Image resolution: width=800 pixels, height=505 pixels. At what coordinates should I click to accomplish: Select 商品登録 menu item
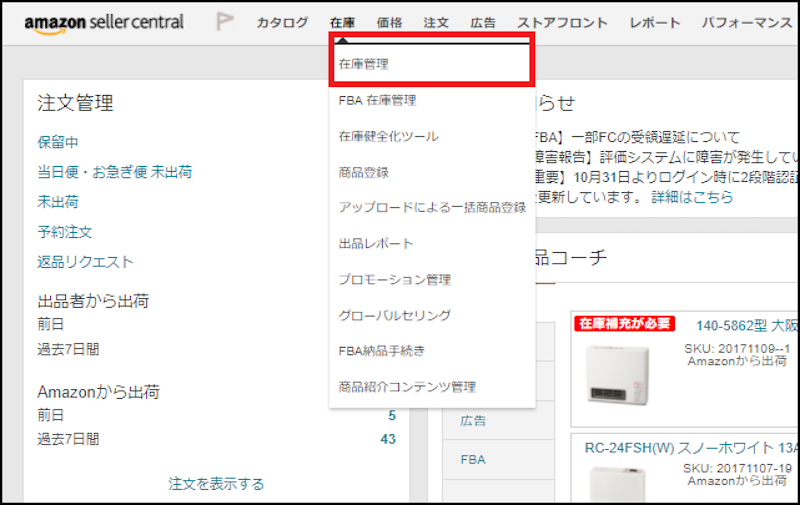(x=363, y=172)
